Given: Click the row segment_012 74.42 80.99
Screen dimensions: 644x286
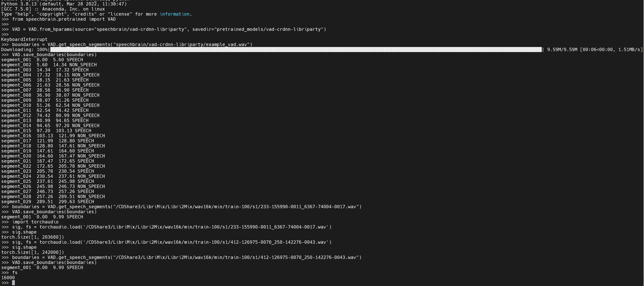Looking at the screenshot, I should pos(50,115).
